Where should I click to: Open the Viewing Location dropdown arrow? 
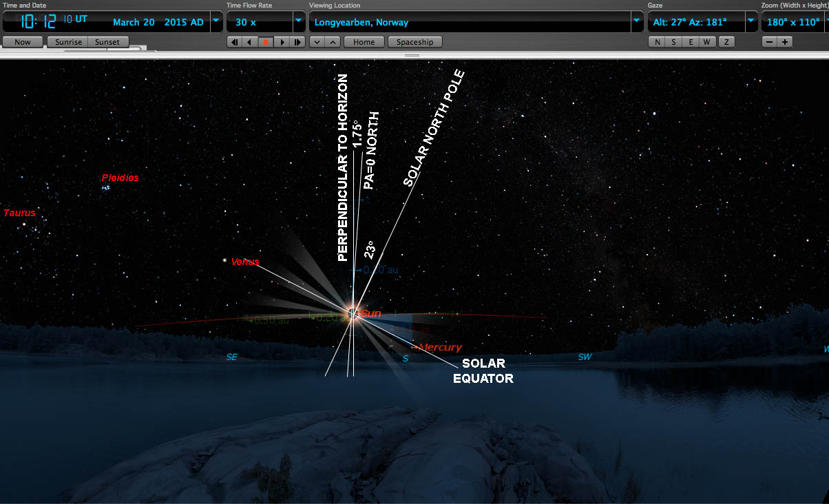(x=637, y=21)
